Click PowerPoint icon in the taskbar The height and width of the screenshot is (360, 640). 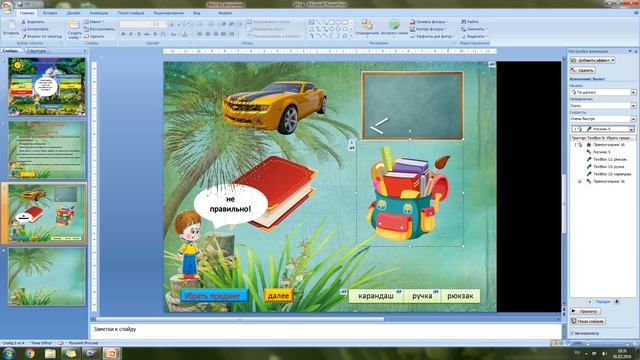click(x=111, y=353)
